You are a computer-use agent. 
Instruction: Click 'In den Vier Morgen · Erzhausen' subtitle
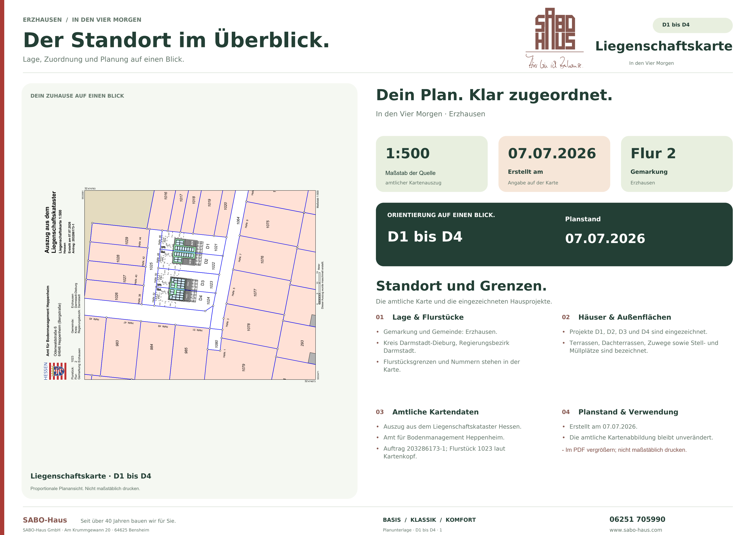pos(430,114)
